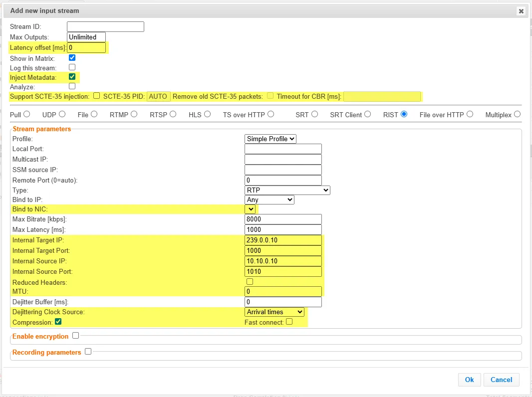532x397 pixels.
Task: Click the Cancel button
Action: point(502,380)
